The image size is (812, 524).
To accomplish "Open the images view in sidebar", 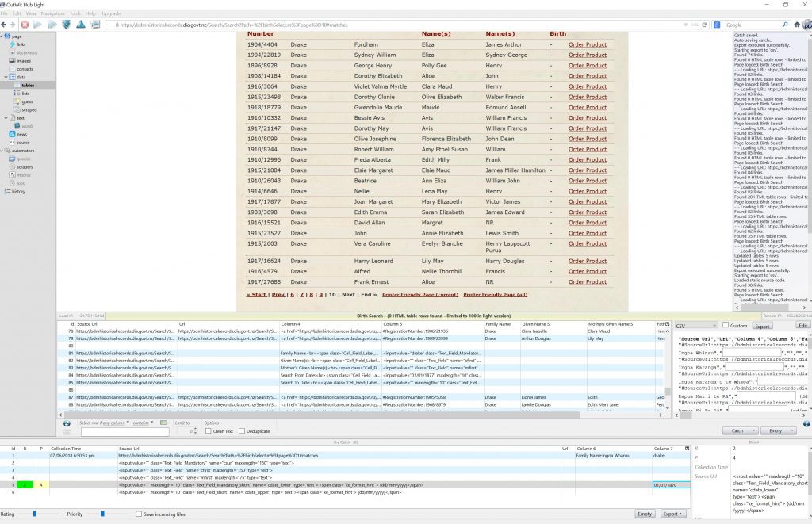I will pos(24,61).
